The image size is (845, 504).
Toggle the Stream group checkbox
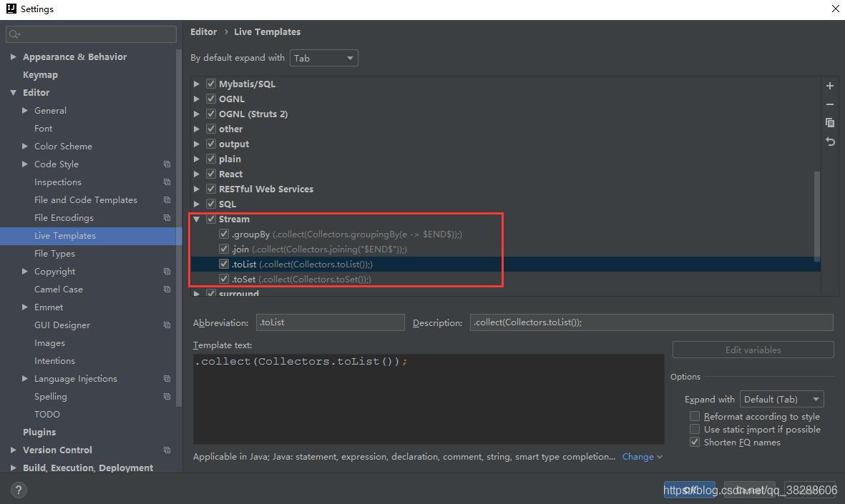[211, 219]
